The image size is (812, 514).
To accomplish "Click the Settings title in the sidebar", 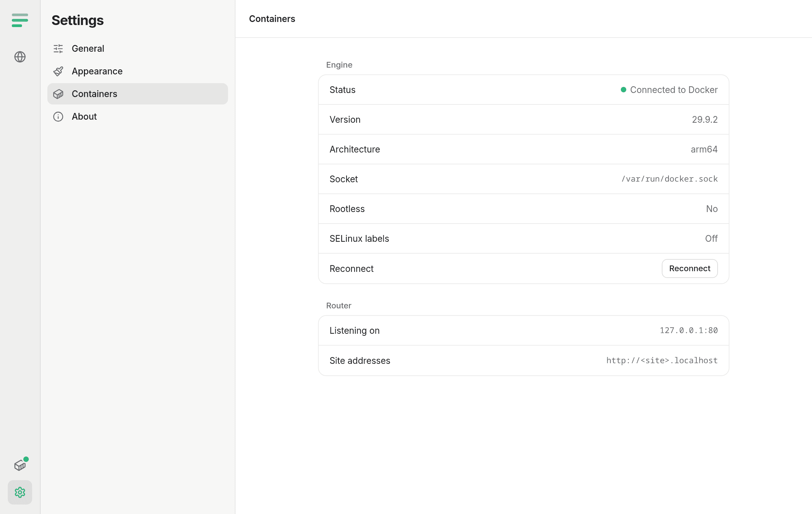I will [x=77, y=21].
